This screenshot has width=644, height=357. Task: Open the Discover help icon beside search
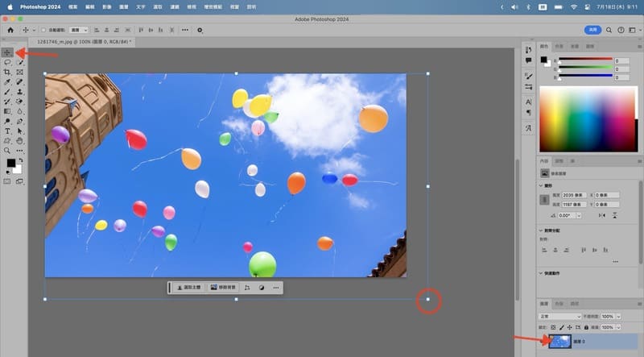pyautogui.click(x=621, y=30)
